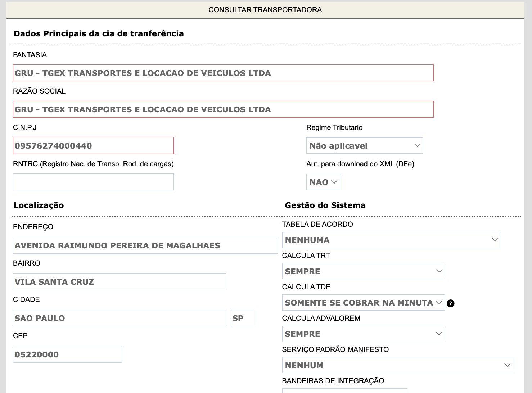
Task: Click the SERVIÇO PADRÃO MANIFESTO label
Action: [x=335, y=349]
